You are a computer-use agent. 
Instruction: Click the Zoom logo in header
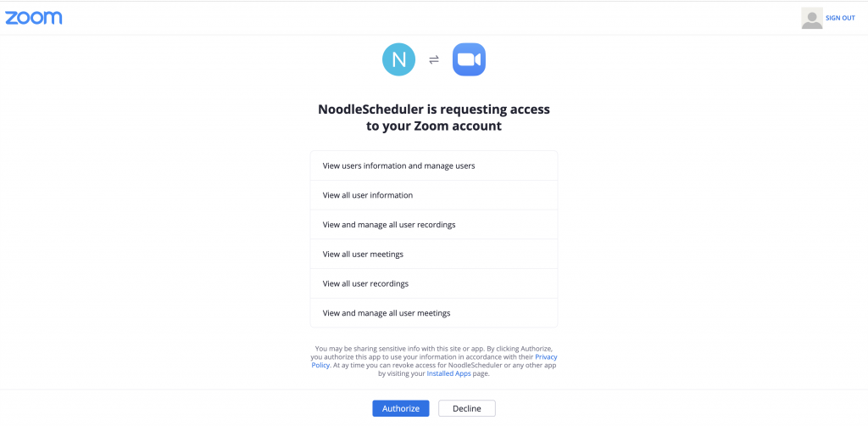point(34,18)
